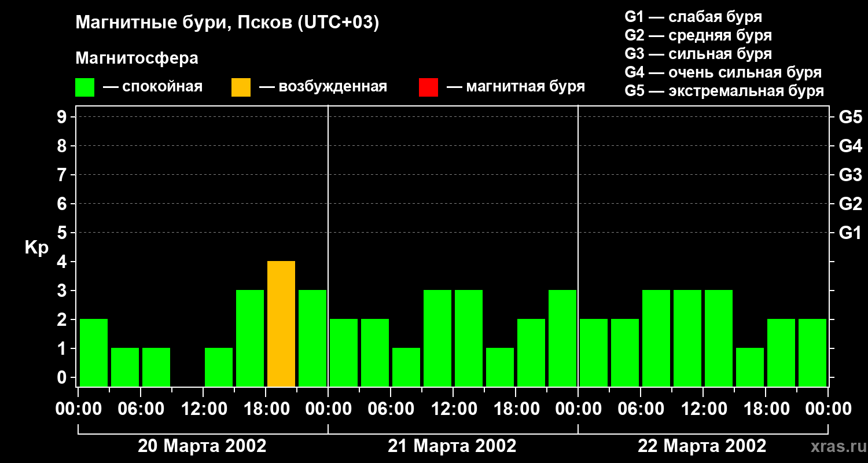
Task: Click the 06:00–09:00 bar on 21 Марта
Action: click(406, 367)
